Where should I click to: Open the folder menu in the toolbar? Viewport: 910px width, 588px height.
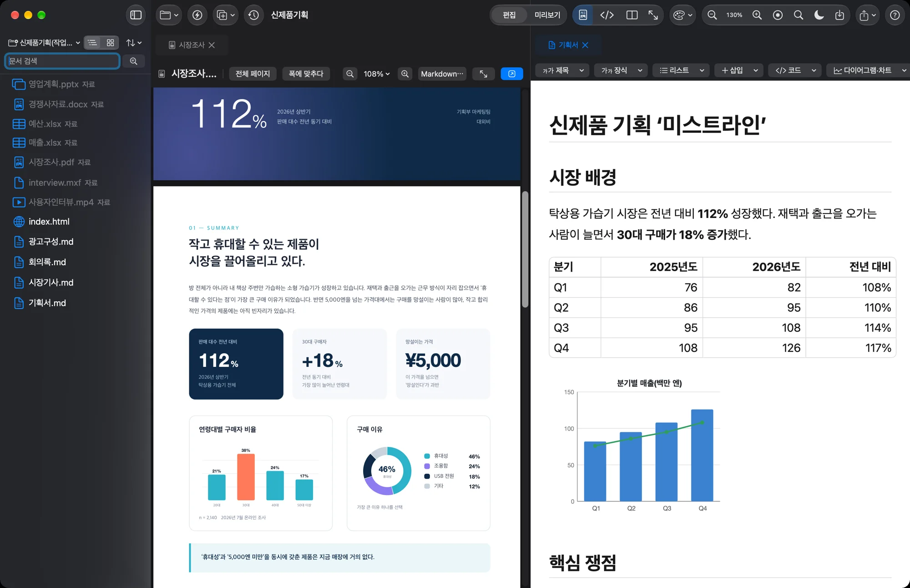(169, 15)
